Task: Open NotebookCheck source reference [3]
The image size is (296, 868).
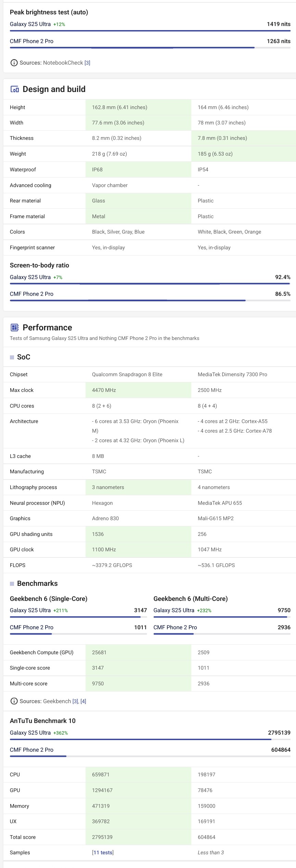Action: [x=87, y=63]
